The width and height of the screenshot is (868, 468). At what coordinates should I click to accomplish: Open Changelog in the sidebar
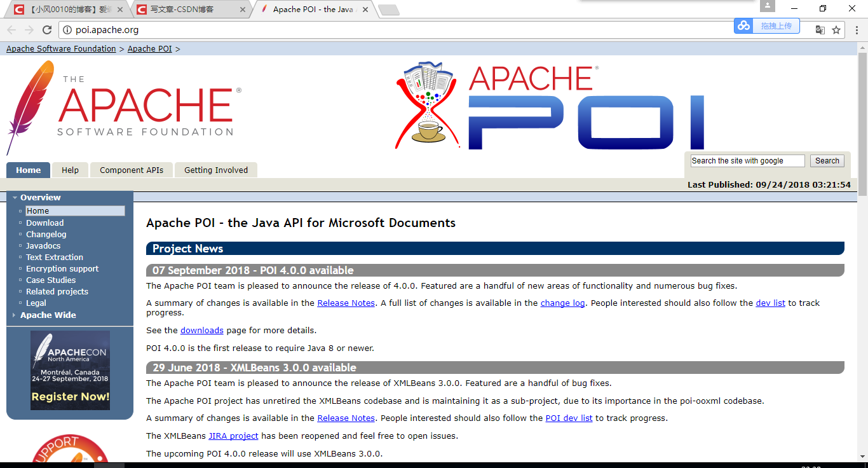coord(46,234)
